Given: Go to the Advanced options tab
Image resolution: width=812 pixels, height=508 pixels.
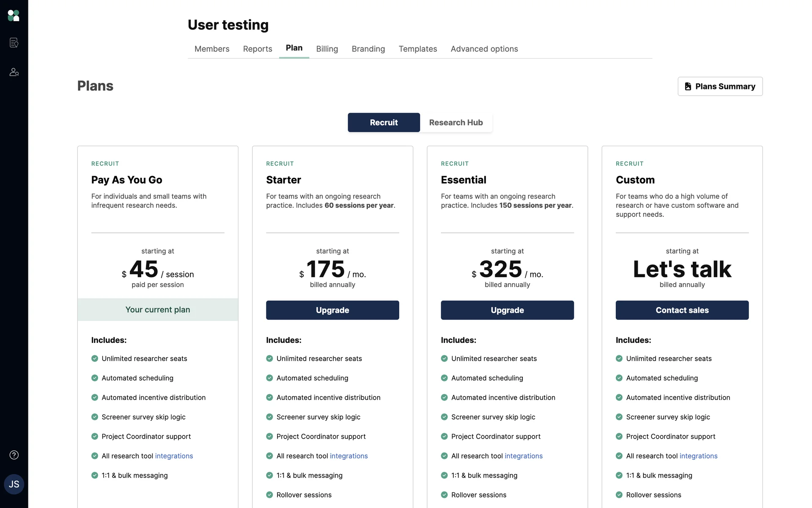Looking at the screenshot, I should [484, 49].
